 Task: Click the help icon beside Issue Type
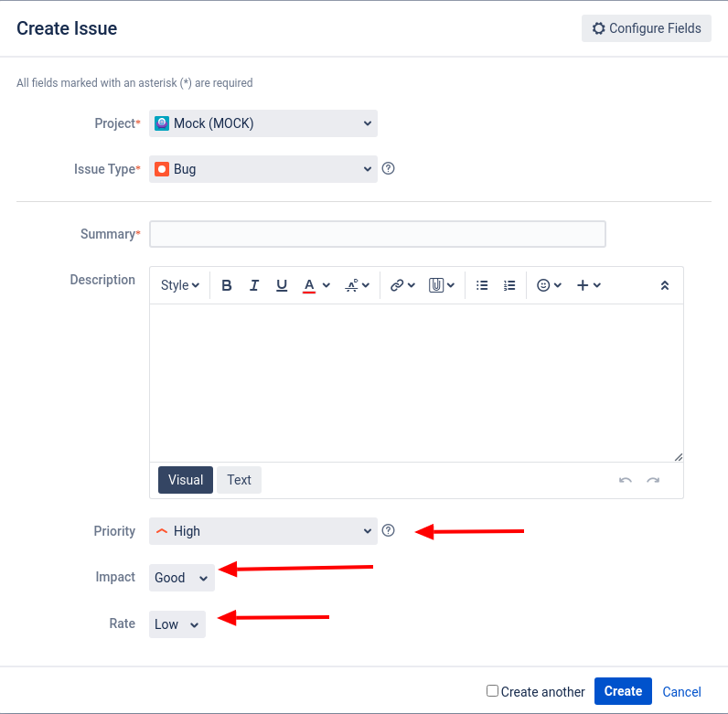click(388, 168)
